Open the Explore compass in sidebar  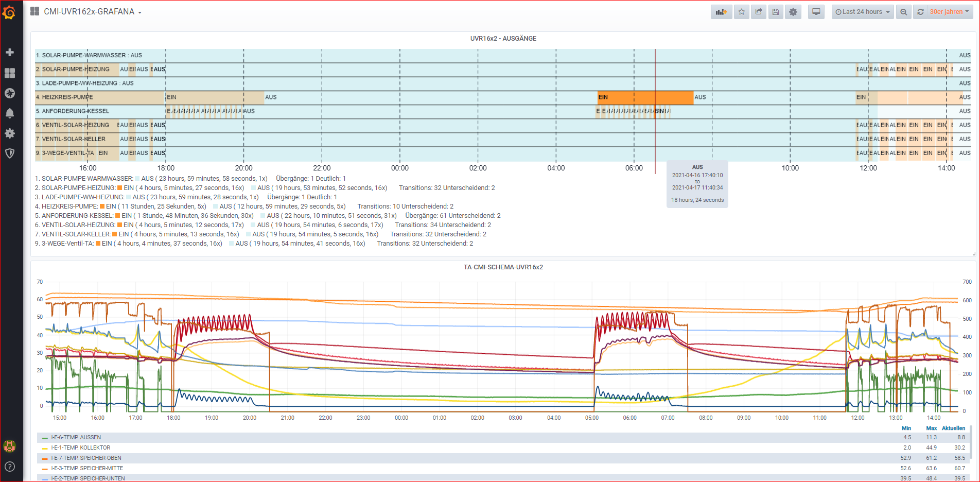point(9,93)
